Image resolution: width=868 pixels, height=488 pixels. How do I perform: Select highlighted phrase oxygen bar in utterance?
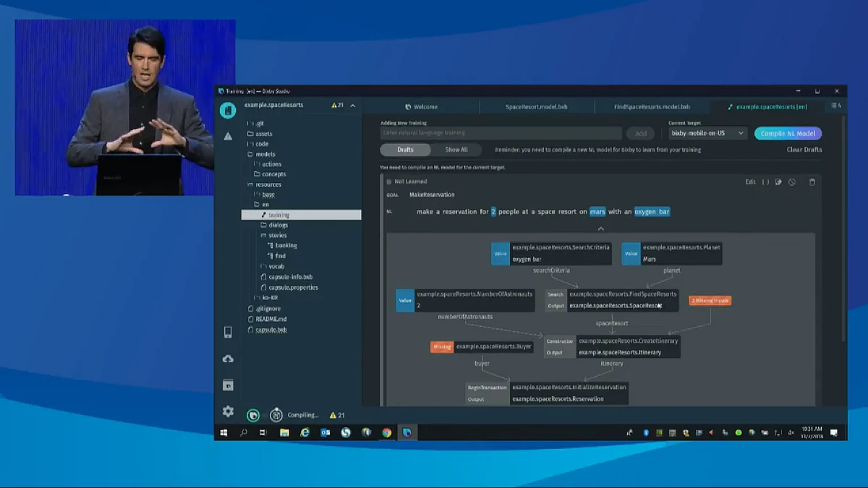tap(652, 212)
